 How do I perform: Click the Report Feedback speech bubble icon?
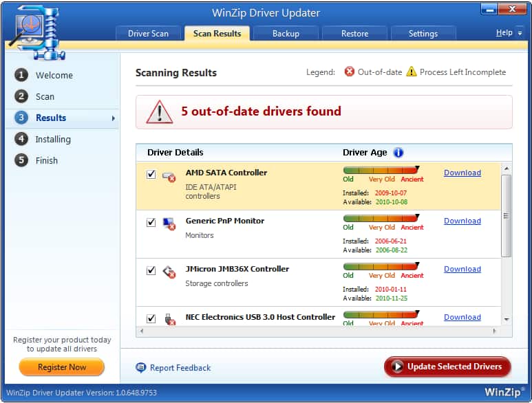140,367
